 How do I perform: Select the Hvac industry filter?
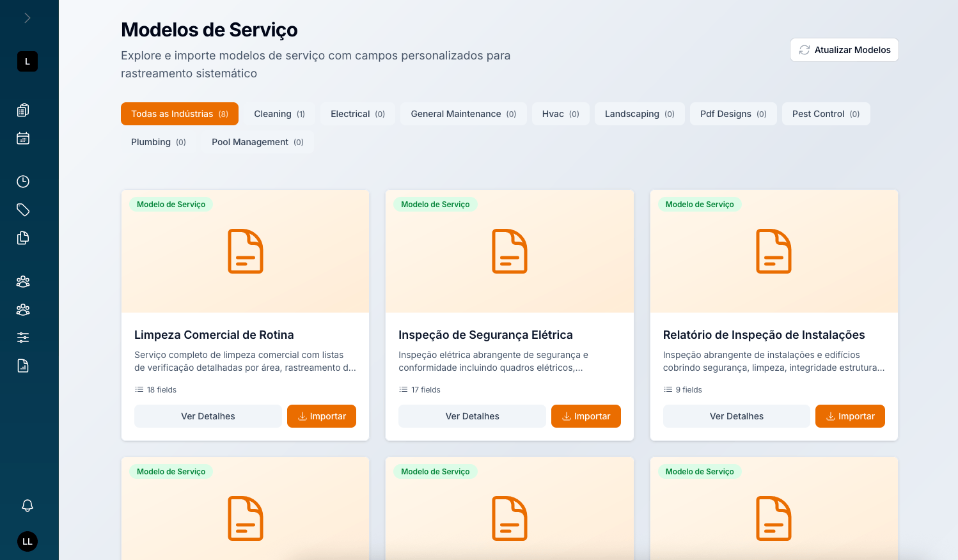(560, 114)
